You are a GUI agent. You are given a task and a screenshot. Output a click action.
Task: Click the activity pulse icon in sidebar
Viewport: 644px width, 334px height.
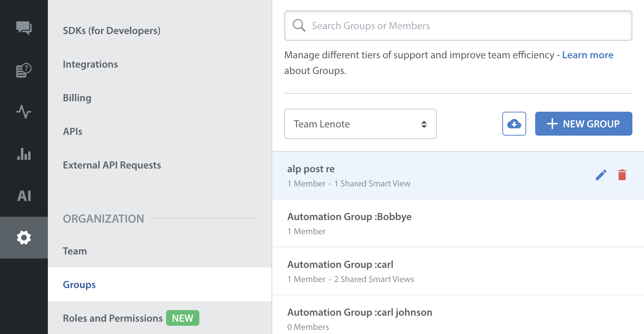[24, 112]
